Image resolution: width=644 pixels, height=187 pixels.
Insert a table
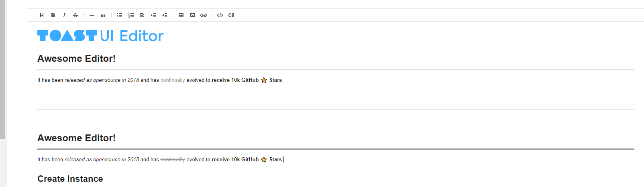[181, 15]
